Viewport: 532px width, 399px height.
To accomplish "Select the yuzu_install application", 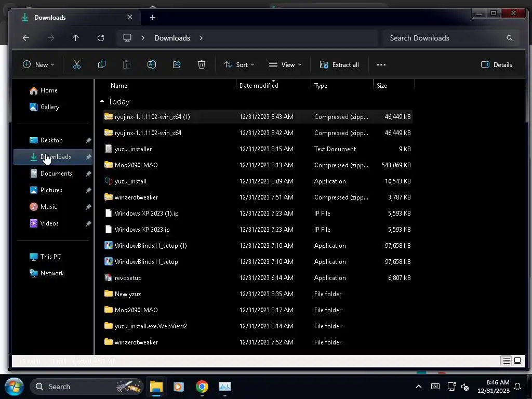I will (x=258, y=181).
